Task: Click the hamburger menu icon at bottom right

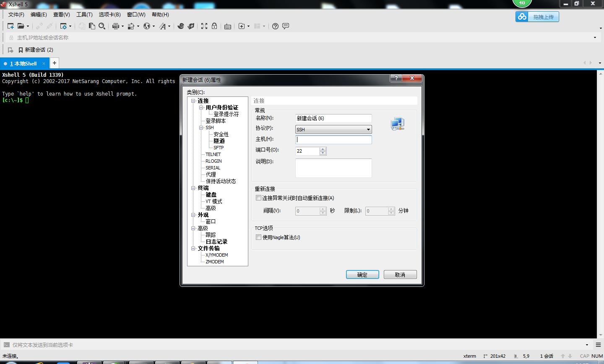Action: click(599, 345)
